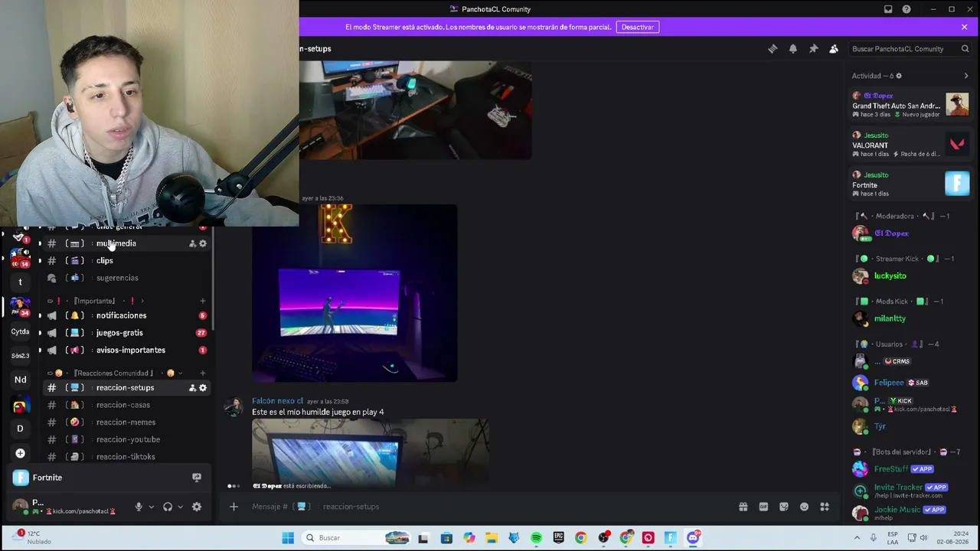Image resolution: width=980 pixels, height=551 pixels.
Task: Dismiss the Streamer mode banner
Action: coord(964,27)
